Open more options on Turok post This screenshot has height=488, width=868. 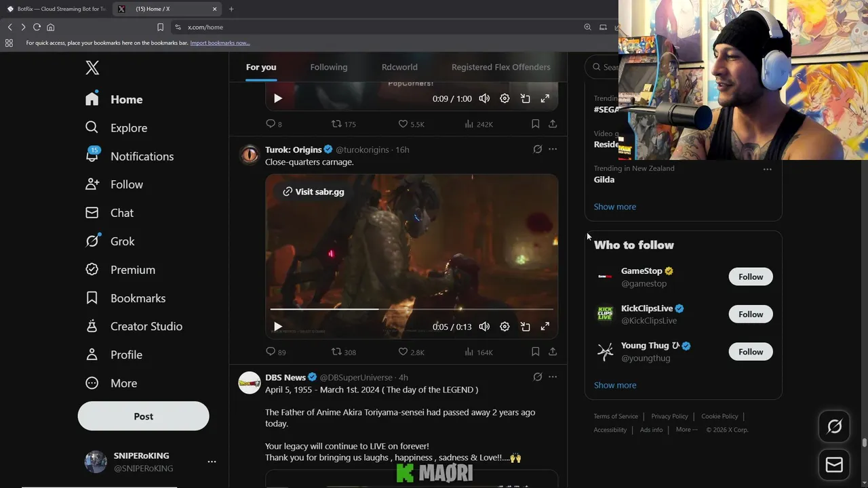553,149
